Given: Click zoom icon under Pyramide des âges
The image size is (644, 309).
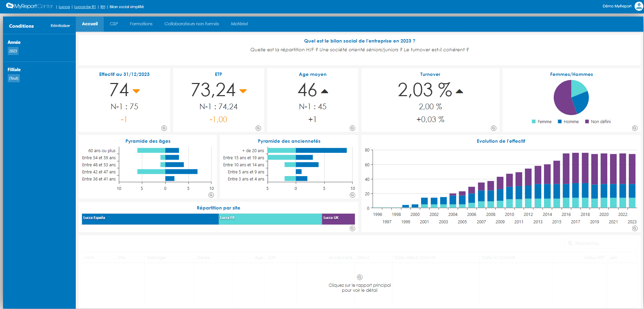Looking at the screenshot, I should [211, 195].
